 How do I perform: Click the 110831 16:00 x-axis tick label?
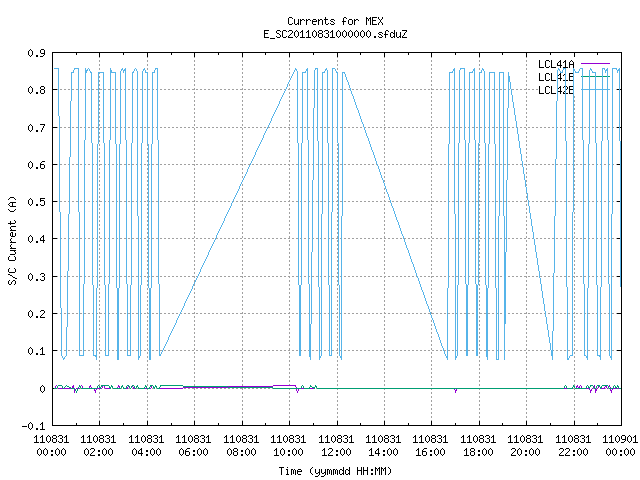pos(430,446)
